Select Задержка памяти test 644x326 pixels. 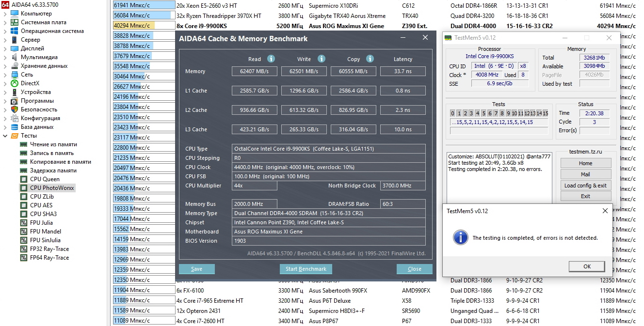(53, 171)
